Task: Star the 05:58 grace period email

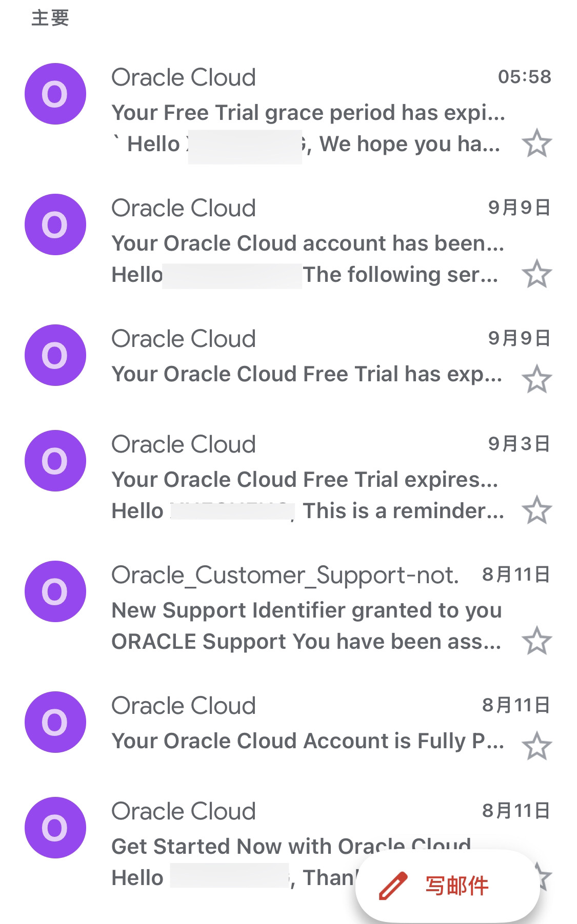Action: point(536,143)
